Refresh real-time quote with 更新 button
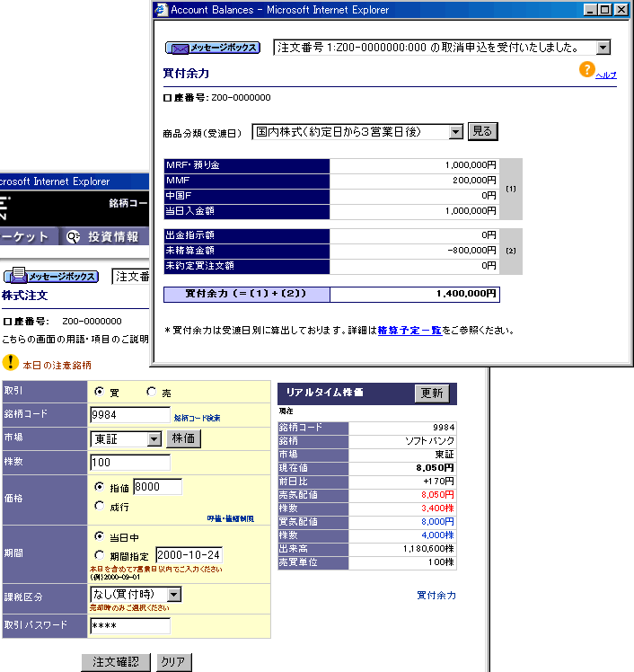This screenshot has height=672, width=634. [x=431, y=393]
